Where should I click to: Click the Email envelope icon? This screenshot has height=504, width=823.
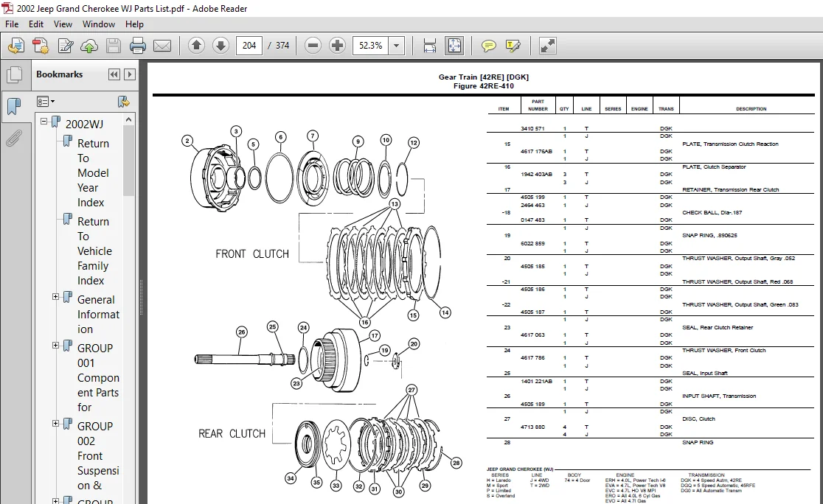pos(162,46)
